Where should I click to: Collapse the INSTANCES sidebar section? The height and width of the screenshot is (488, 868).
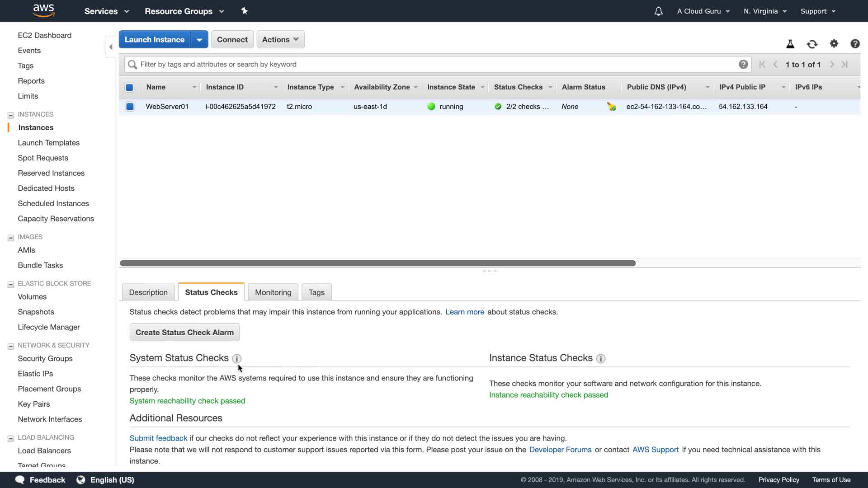(11, 115)
